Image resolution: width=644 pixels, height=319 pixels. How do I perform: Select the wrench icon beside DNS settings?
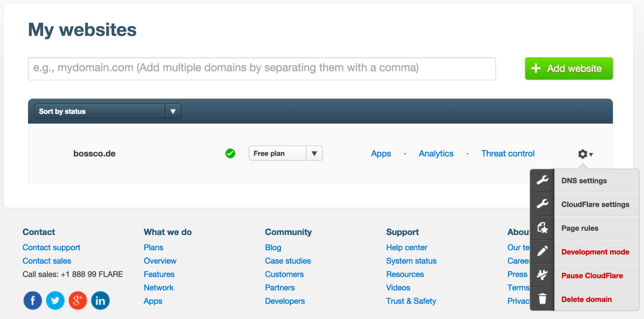point(542,180)
